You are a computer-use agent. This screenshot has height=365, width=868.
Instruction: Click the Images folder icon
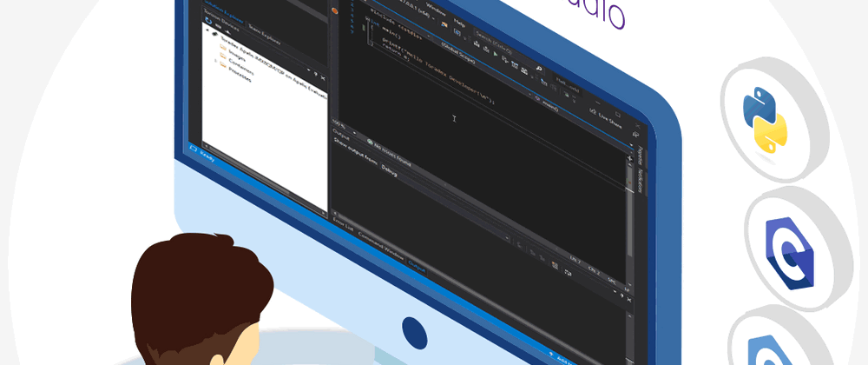point(223,55)
